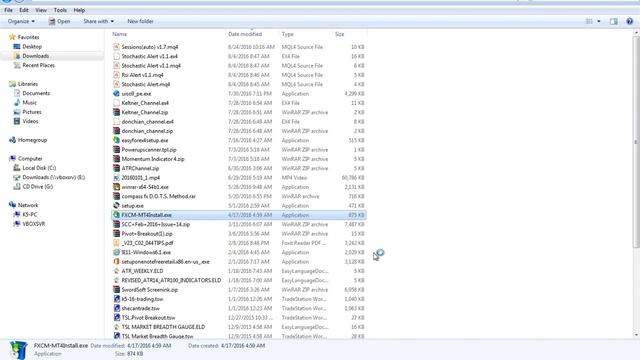Screen dimensions: 640x360
Task: Open the File menu
Action: click(x=8, y=10)
